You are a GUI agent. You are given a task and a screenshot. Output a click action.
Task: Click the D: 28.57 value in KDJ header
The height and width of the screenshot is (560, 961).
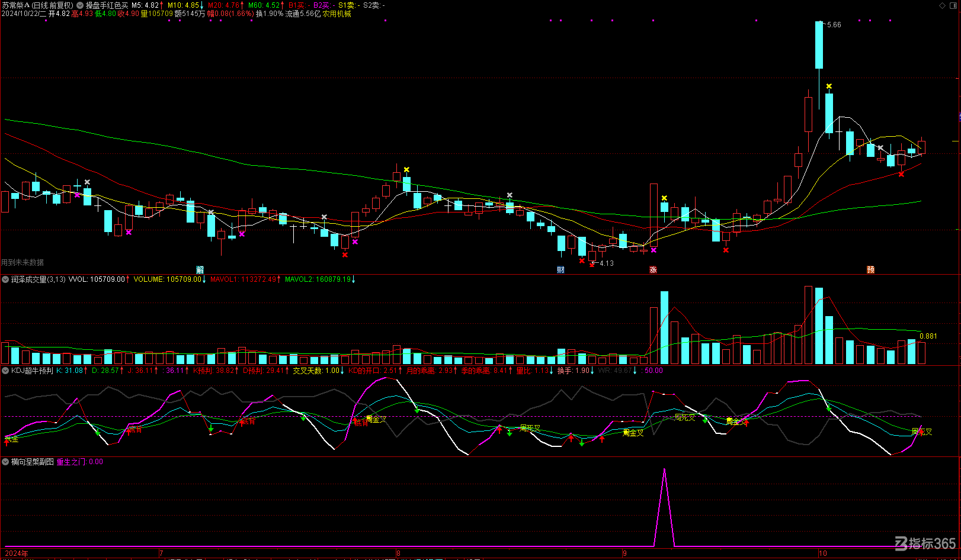pos(105,371)
